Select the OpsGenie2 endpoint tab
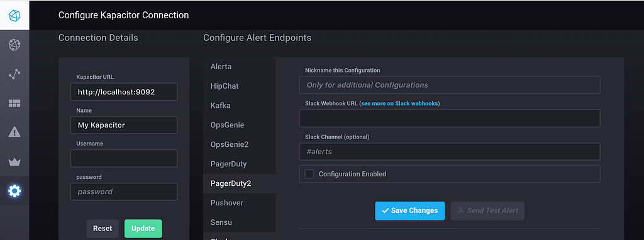The height and width of the screenshot is (240, 644). click(239, 144)
